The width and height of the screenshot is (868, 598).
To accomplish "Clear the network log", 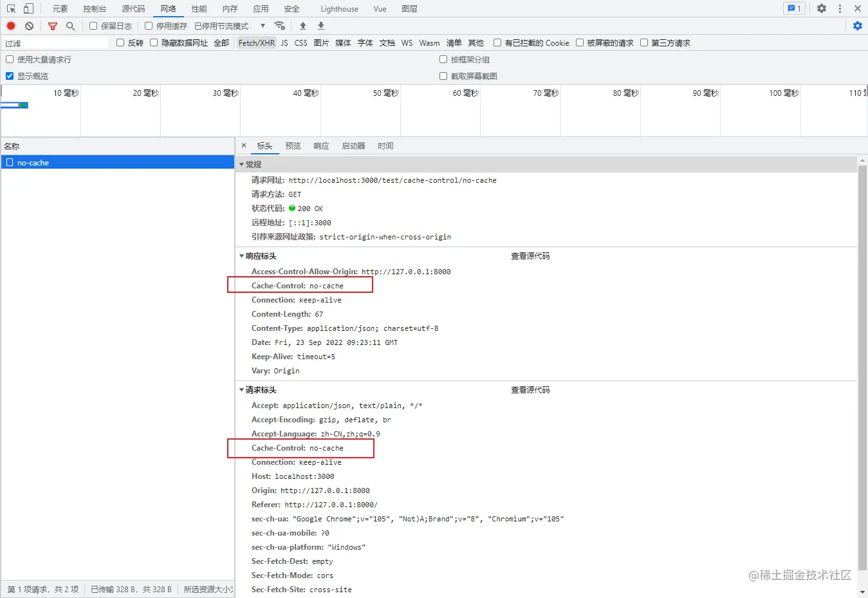I will 29,26.
